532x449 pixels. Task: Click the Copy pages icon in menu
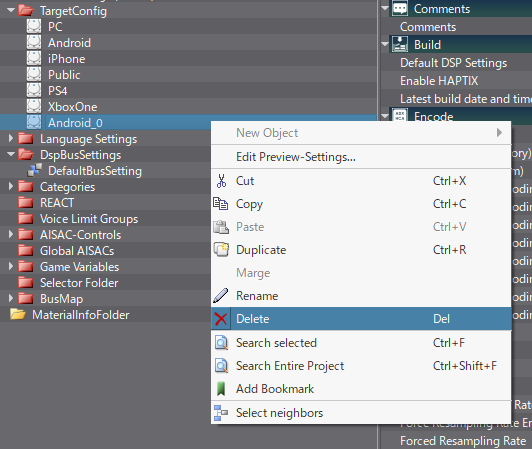(221, 204)
